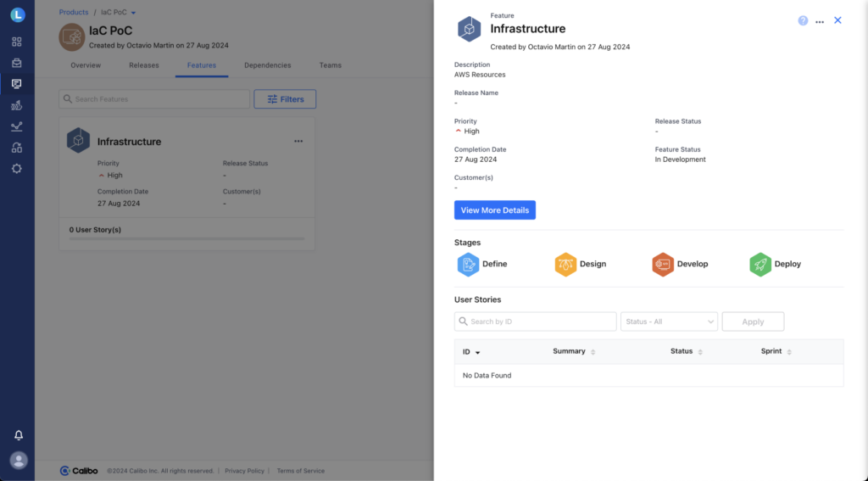The height and width of the screenshot is (481, 868).
Task: Click the View More Details button
Action: [494, 210]
